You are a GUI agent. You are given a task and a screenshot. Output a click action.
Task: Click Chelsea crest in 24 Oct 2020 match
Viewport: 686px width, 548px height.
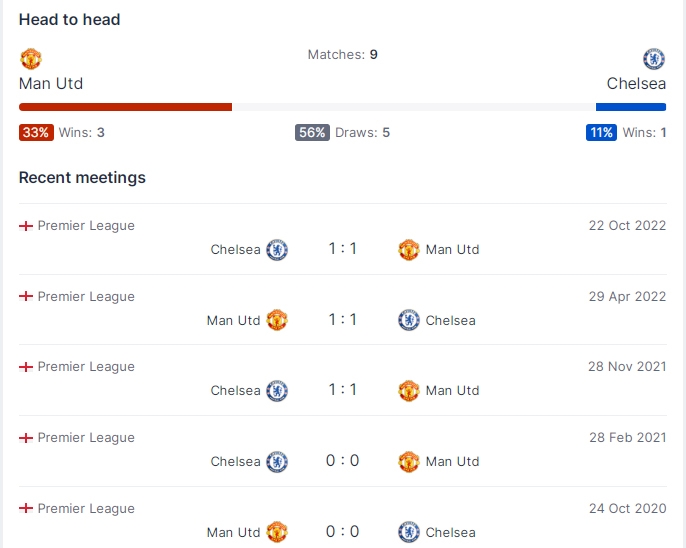(x=409, y=532)
